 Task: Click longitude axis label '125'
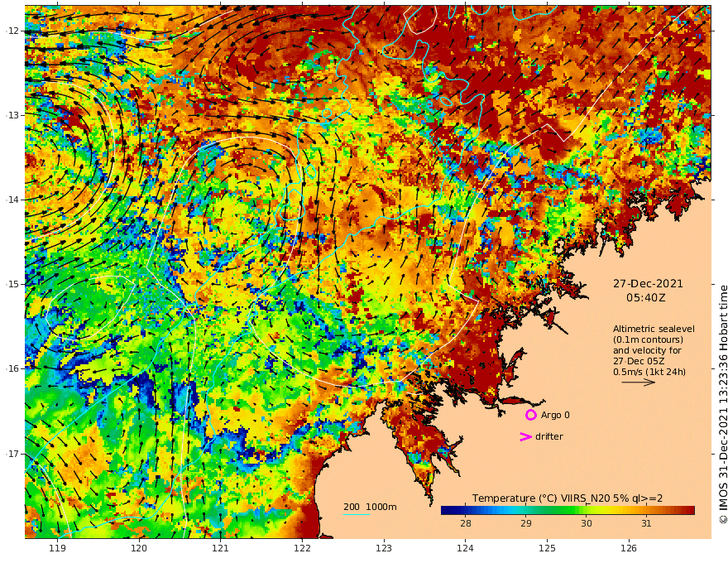548,548
